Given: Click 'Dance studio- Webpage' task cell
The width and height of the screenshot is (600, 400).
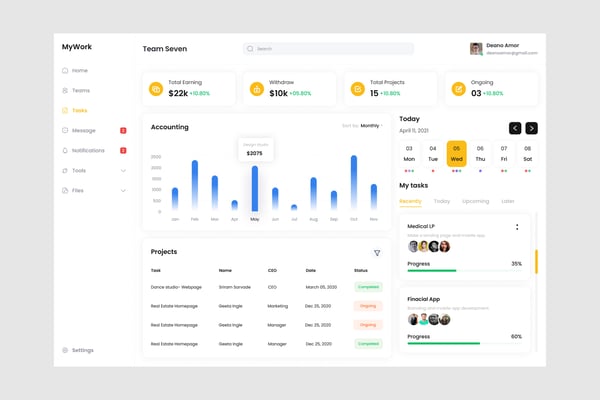Looking at the screenshot, I should pos(176,287).
